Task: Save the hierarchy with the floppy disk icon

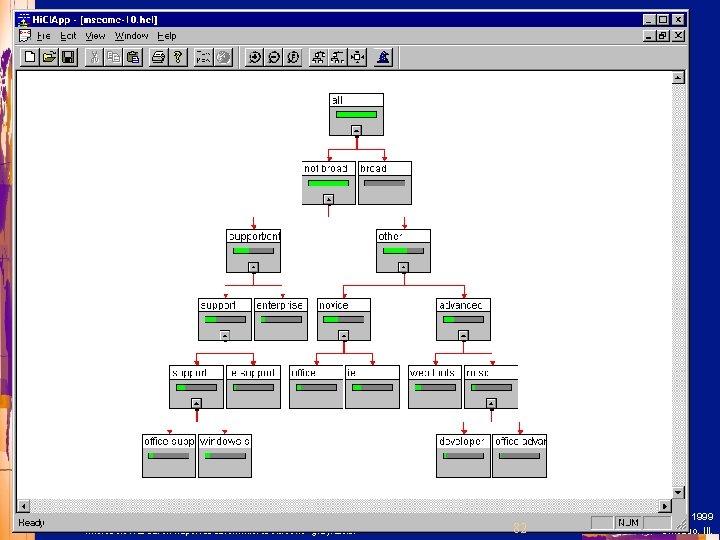Action: [68, 57]
